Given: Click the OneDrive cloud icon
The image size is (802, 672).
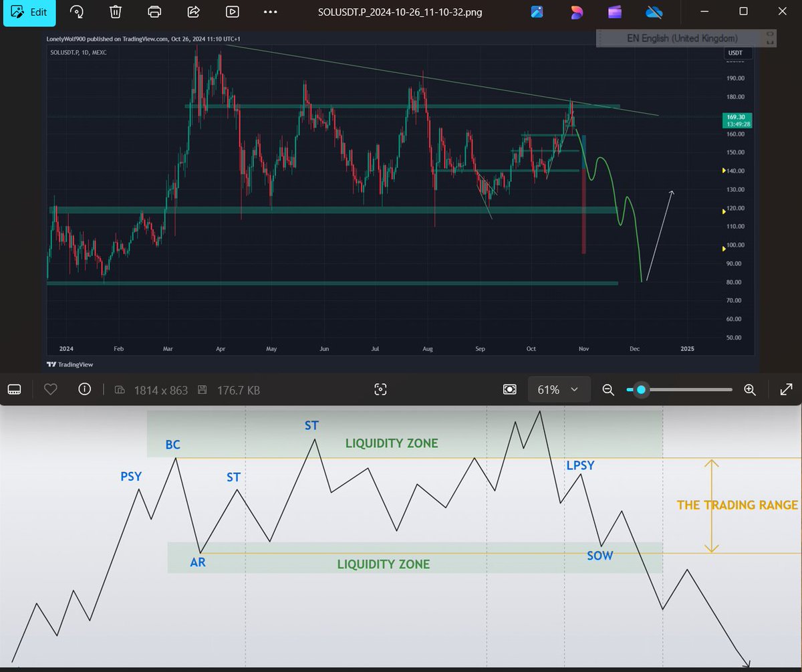Looking at the screenshot, I should (x=654, y=12).
